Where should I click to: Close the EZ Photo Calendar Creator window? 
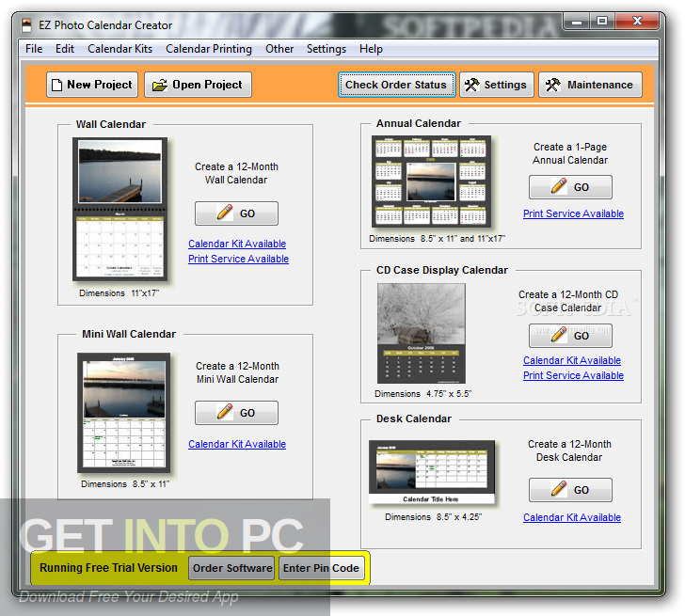[637, 21]
